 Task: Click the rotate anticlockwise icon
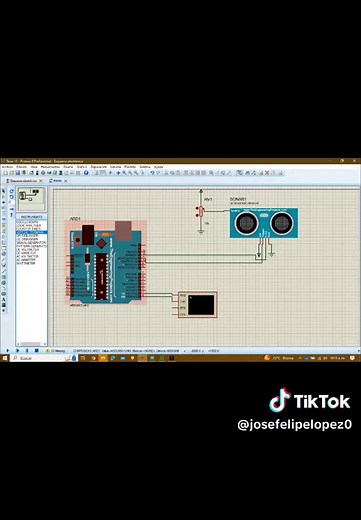coord(12,197)
